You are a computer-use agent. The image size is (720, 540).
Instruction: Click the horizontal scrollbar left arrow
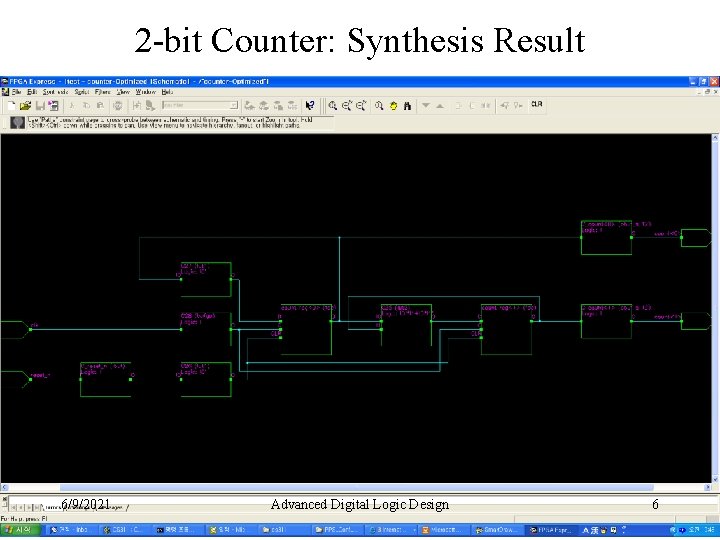pyautogui.click(x=4, y=487)
